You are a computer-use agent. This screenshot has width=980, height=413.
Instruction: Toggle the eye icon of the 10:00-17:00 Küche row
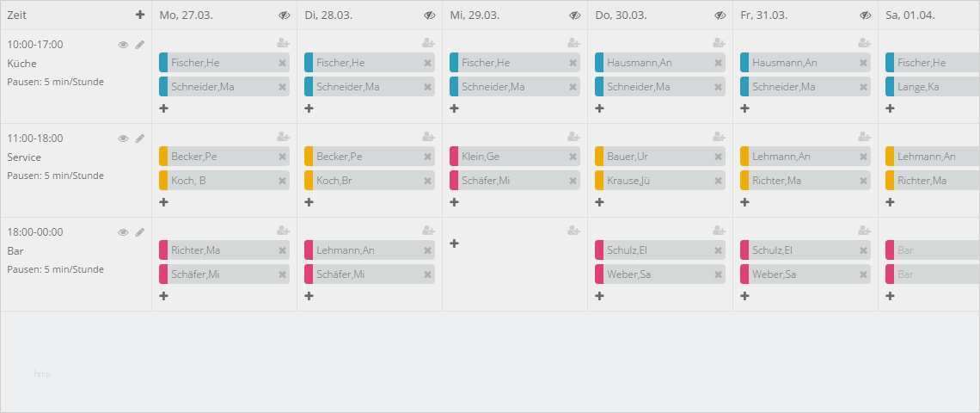click(123, 45)
